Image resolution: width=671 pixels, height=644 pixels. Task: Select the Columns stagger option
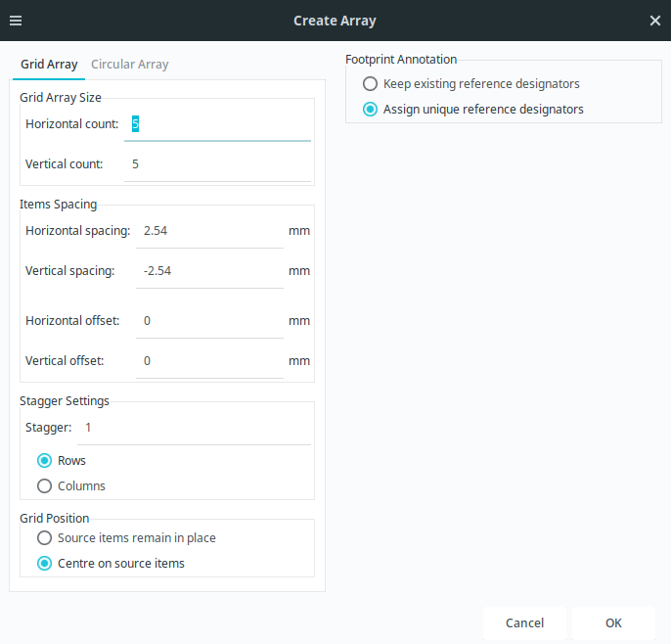pyautogui.click(x=44, y=486)
